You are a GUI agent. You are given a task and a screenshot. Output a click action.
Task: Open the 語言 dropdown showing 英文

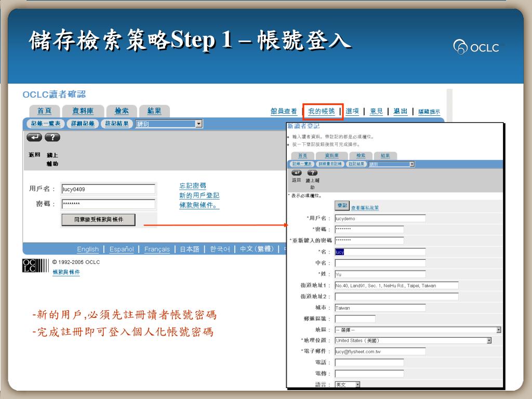click(x=348, y=384)
